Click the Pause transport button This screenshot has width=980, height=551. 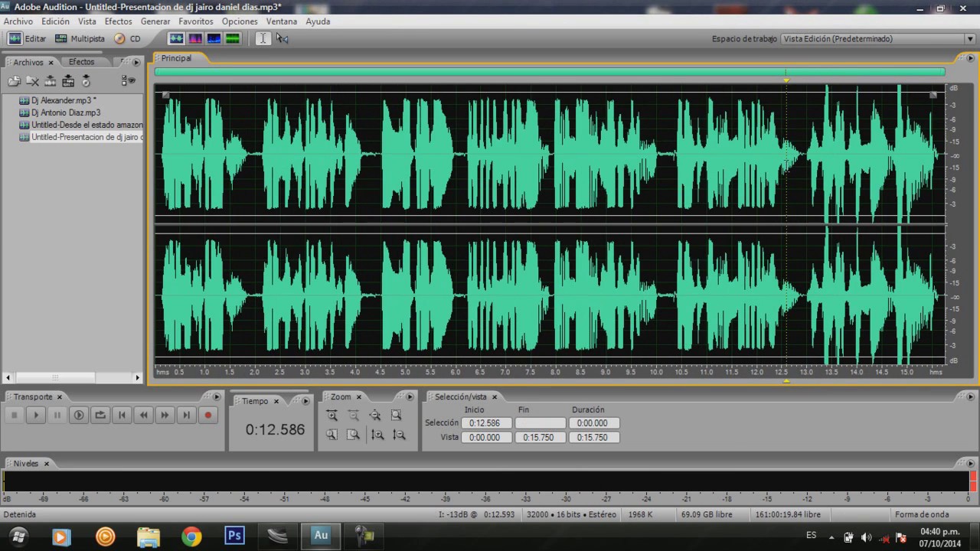coord(57,415)
